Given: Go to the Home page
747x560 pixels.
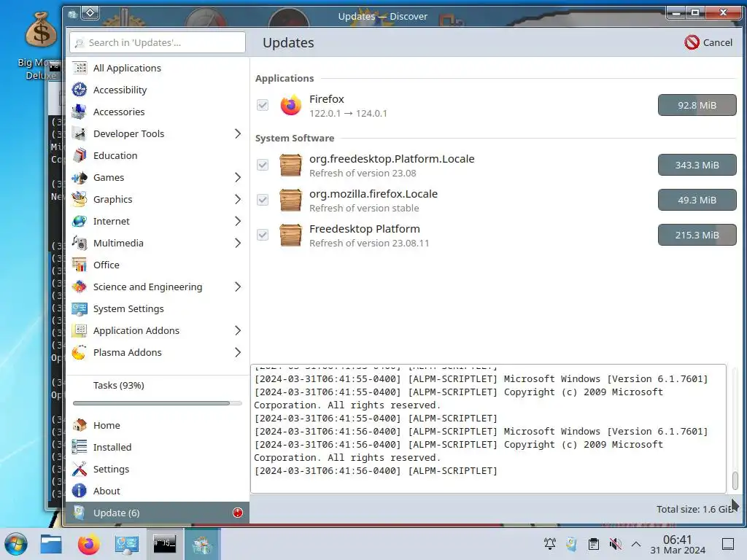Looking at the screenshot, I should (x=158, y=425).
